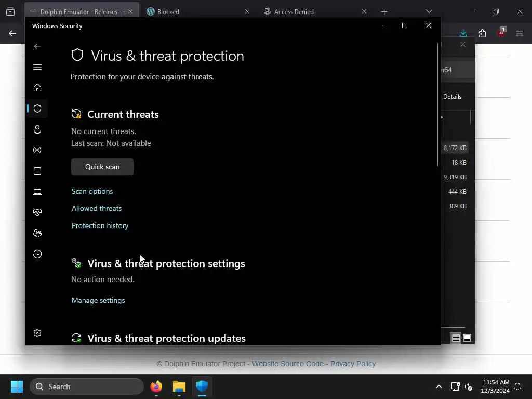
Task: Select the 8,172 KB file row
Action: pyautogui.click(x=455, y=148)
